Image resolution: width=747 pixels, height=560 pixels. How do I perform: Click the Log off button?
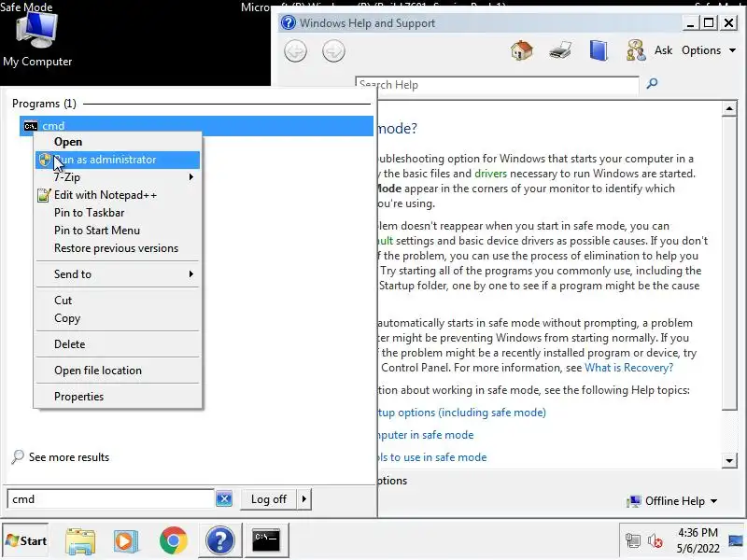(x=269, y=499)
